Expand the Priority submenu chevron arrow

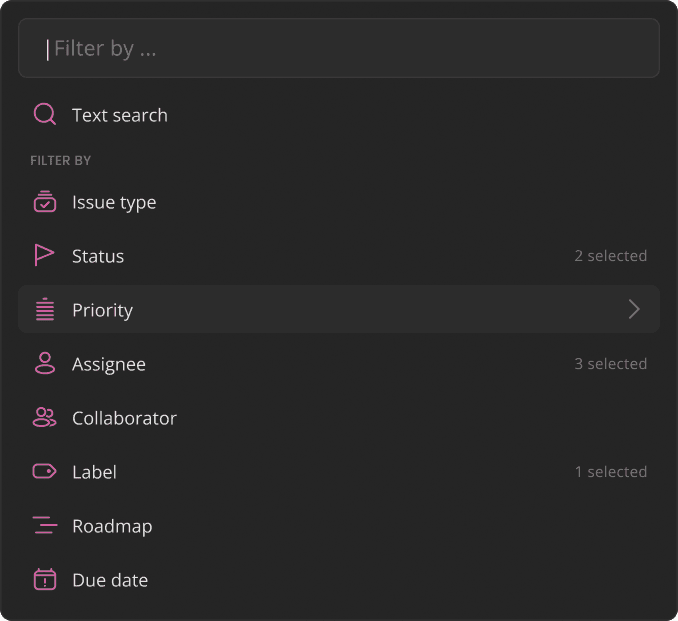point(633,310)
